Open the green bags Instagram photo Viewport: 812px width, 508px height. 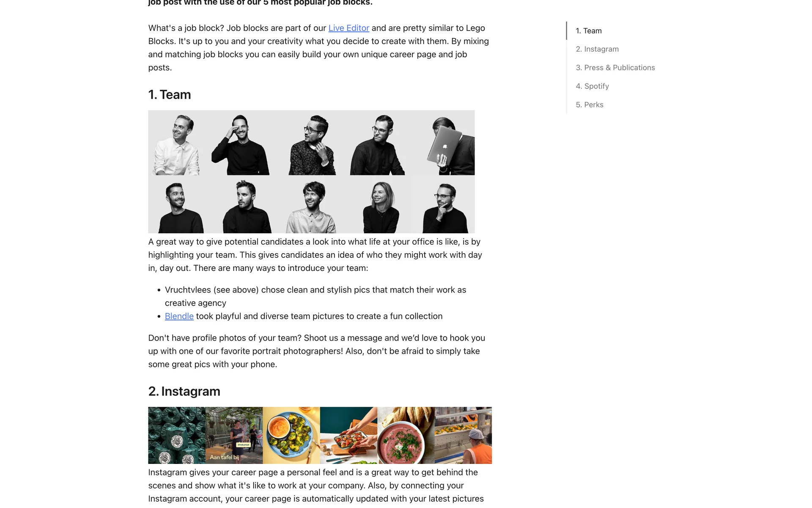[177, 435]
